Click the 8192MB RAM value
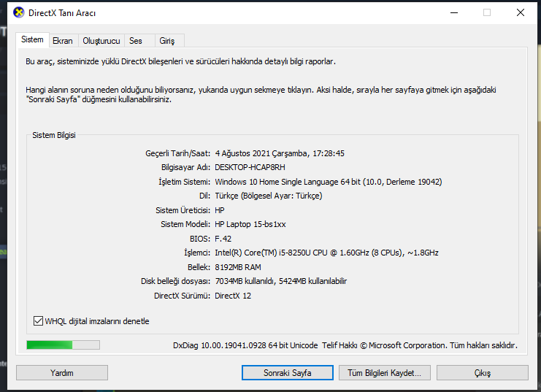 tap(238, 267)
